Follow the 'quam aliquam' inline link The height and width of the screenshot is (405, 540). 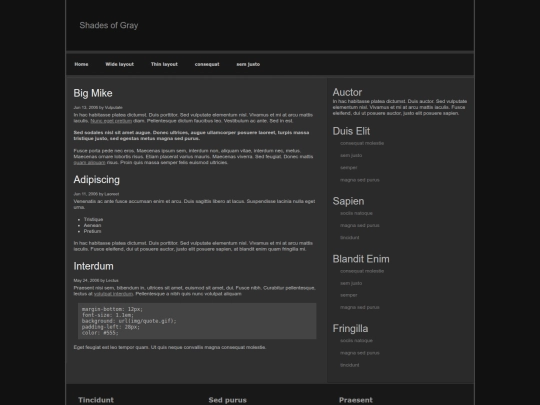click(x=90, y=162)
